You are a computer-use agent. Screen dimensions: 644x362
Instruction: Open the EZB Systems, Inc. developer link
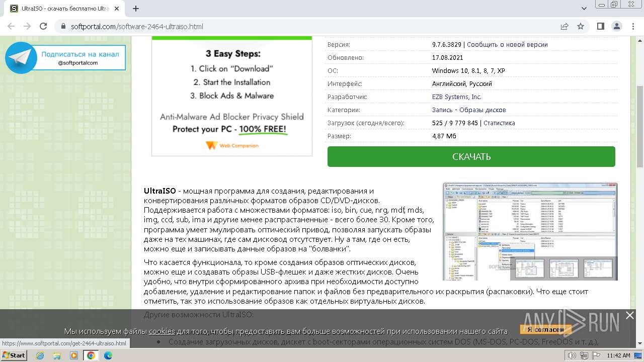[x=456, y=97]
